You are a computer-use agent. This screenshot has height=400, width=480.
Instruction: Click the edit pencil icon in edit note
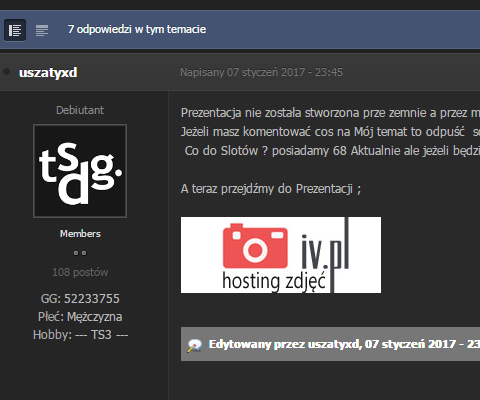point(194,346)
